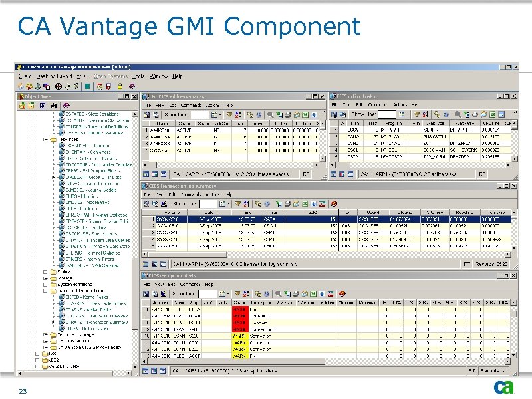The image size is (532, 399).
Task: Expand the System definitions folder in Object Tree
Action: (45, 285)
